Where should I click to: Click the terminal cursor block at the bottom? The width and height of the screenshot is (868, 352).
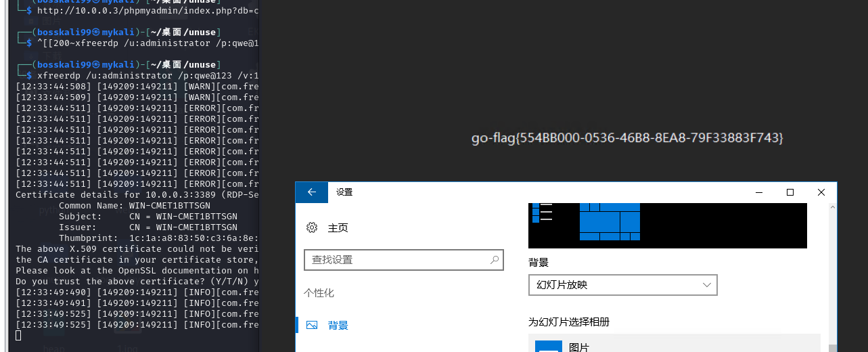click(x=18, y=336)
